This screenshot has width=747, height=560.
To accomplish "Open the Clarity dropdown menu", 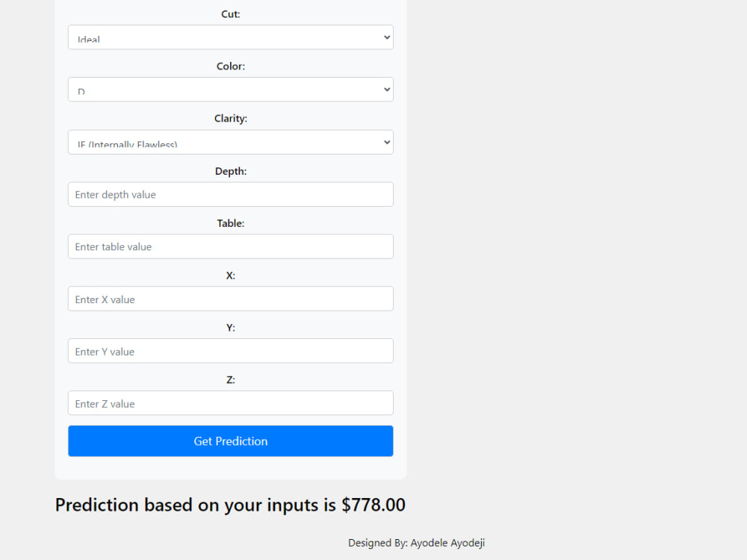I will click(x=231, y=142).
